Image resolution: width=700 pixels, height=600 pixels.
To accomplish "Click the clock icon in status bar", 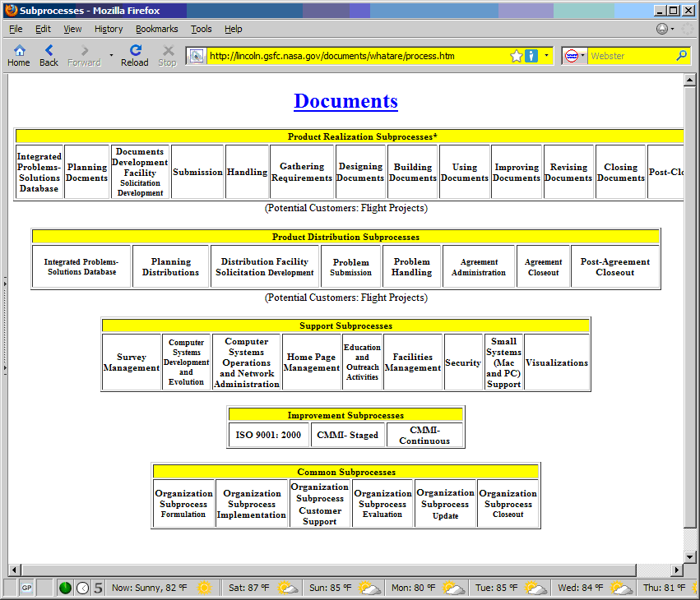I will (x=82, y=588).
